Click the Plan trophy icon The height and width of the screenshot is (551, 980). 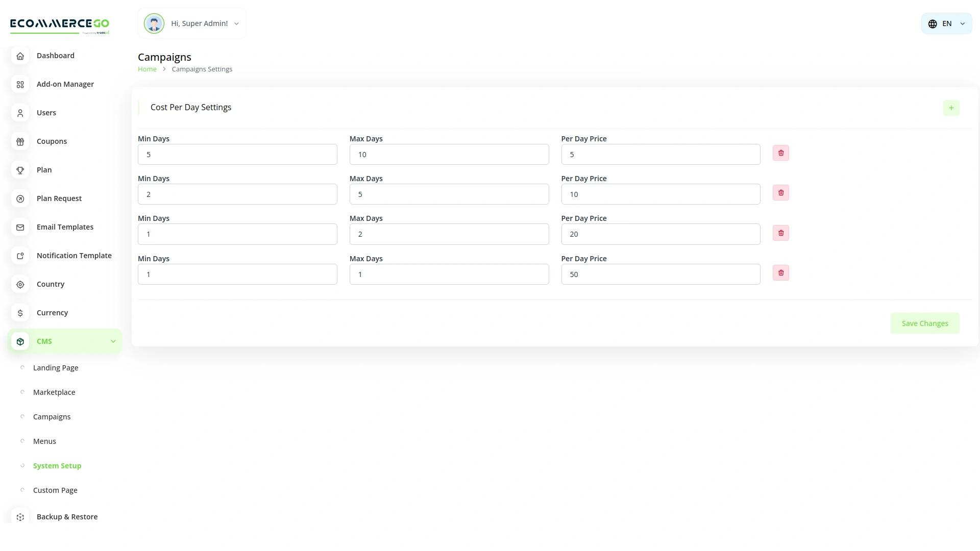(20, 170)
